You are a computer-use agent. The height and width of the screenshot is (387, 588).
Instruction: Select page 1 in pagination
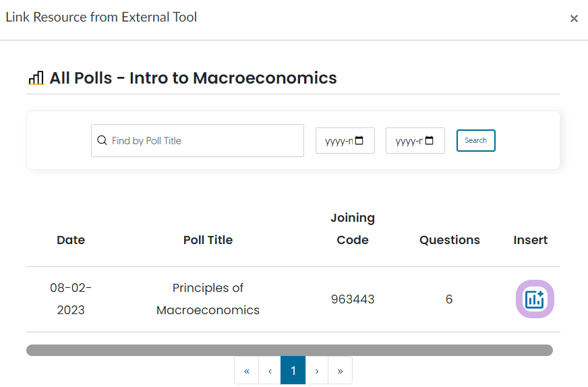coord(293,371)
